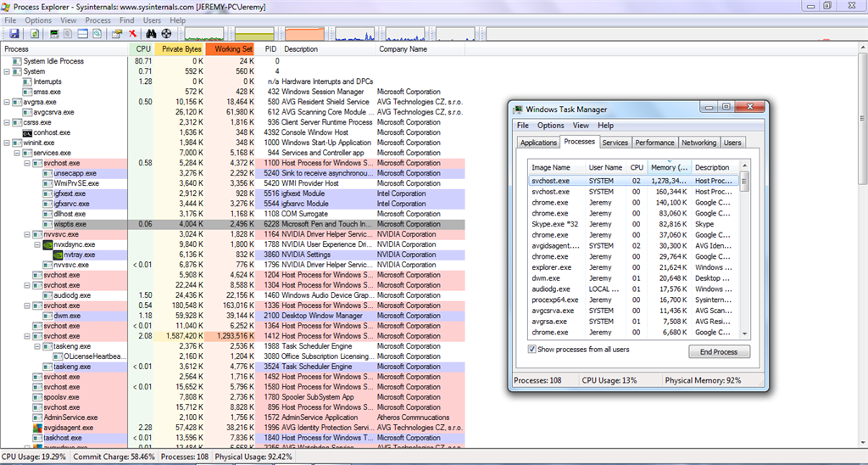Click the icon beside audiodg.exe
Image resolution: width=868 pixels, height=465 pixels.
(x=47, y=295)
